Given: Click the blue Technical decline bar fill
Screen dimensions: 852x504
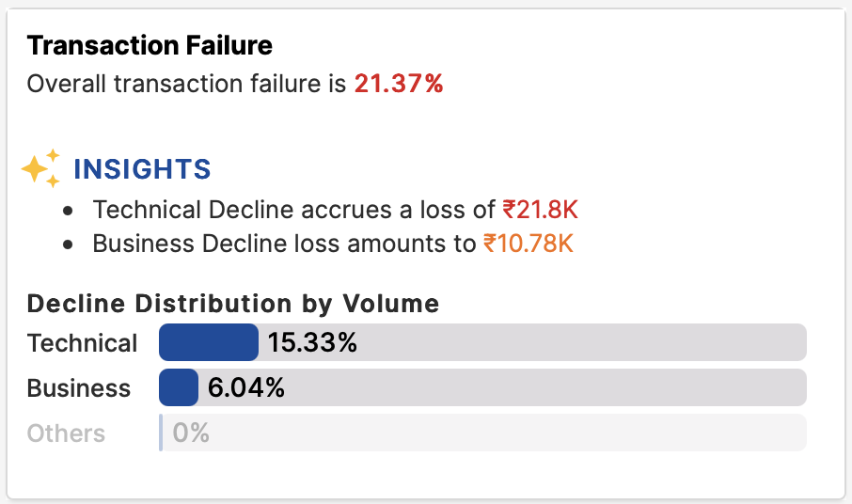Looking at the screenshot, I should (x=208, y=342).
